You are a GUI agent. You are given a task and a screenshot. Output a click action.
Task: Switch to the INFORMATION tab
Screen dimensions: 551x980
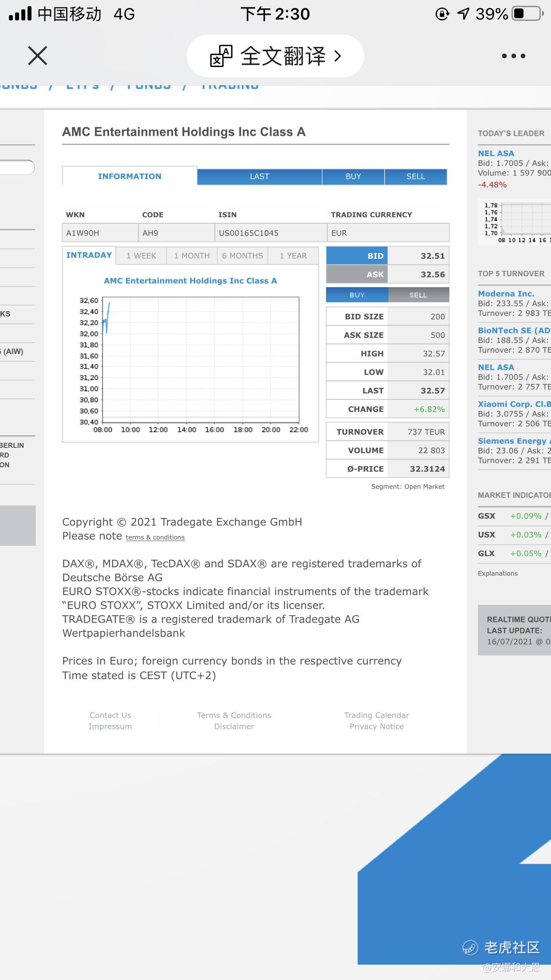tap(130, 176)
